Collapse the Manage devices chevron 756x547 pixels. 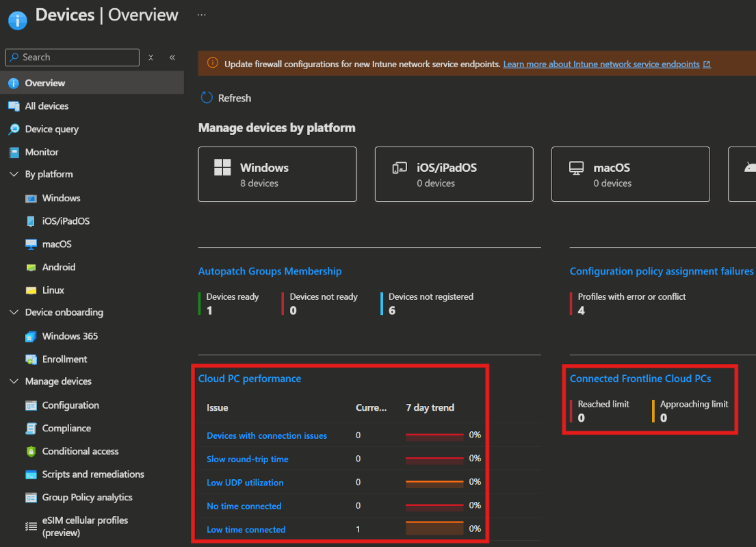point(14,381)
